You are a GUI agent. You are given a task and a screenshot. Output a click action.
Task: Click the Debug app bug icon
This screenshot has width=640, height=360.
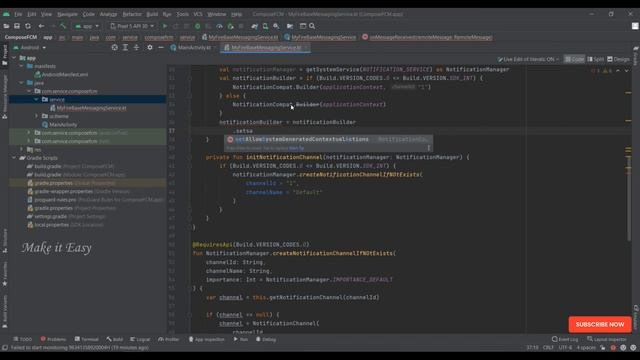click(198, 26)
